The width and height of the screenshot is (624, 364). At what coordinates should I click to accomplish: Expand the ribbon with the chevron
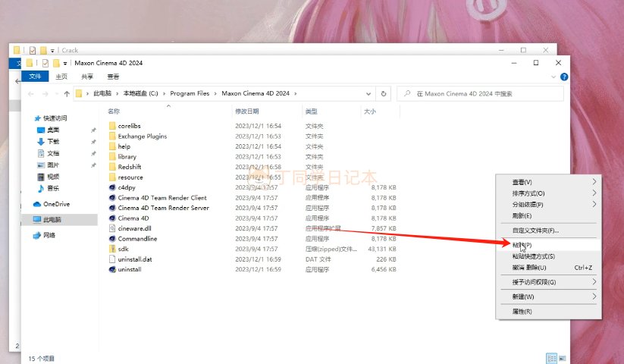tap(553, 77)
